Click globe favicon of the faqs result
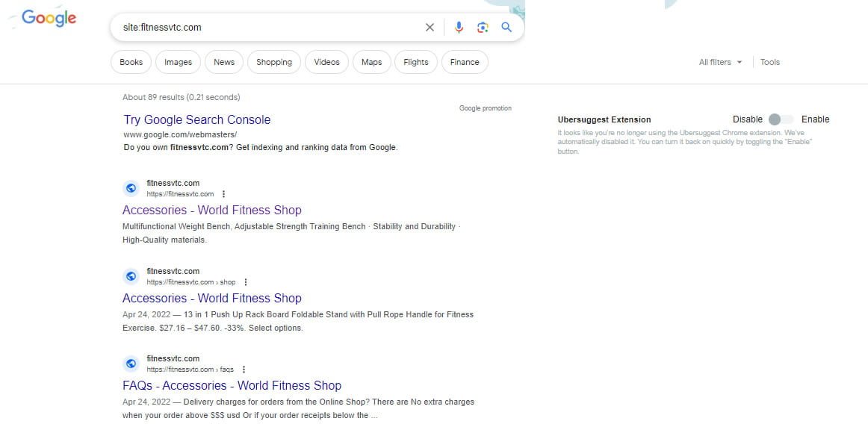This screenshot has width=868, height=433. click(131, 364)
